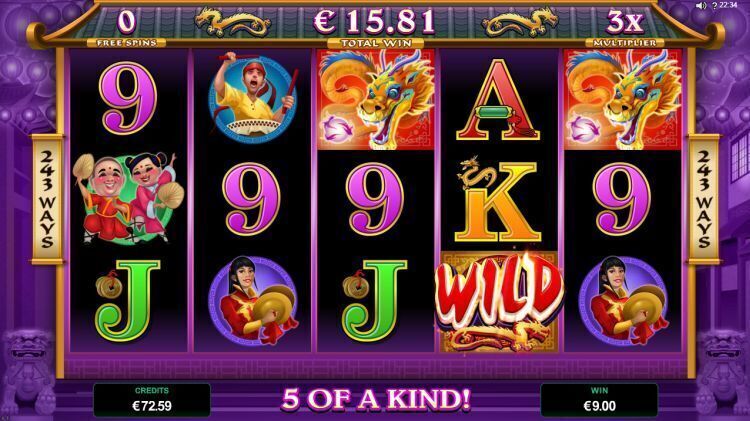Select the cymbal lady on reel two

coord(253,301)
